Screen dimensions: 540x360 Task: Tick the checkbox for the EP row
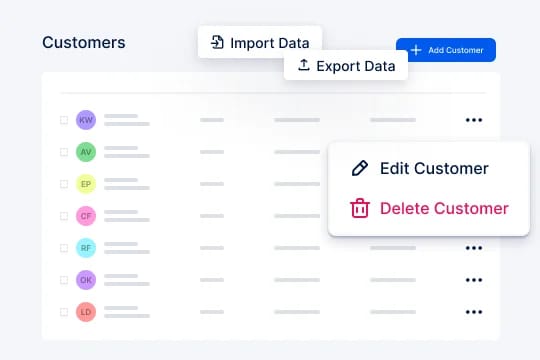pyautogui.click(x=64, y=184)
